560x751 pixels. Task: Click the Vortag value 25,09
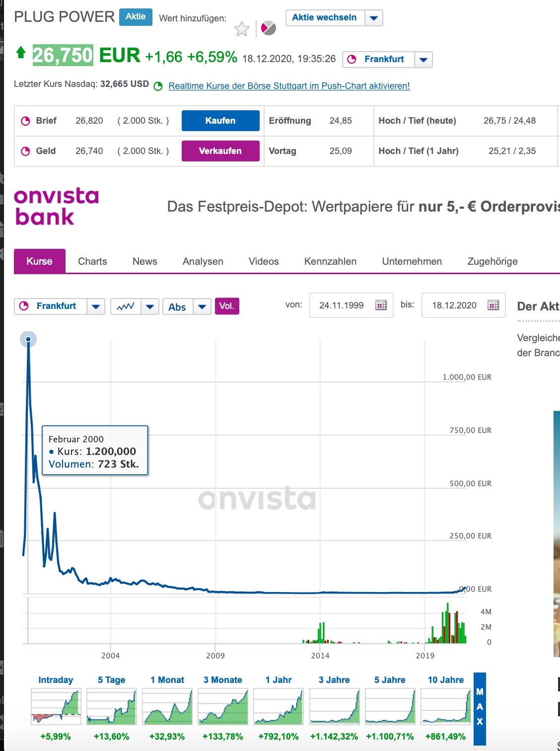click(341, 151)
